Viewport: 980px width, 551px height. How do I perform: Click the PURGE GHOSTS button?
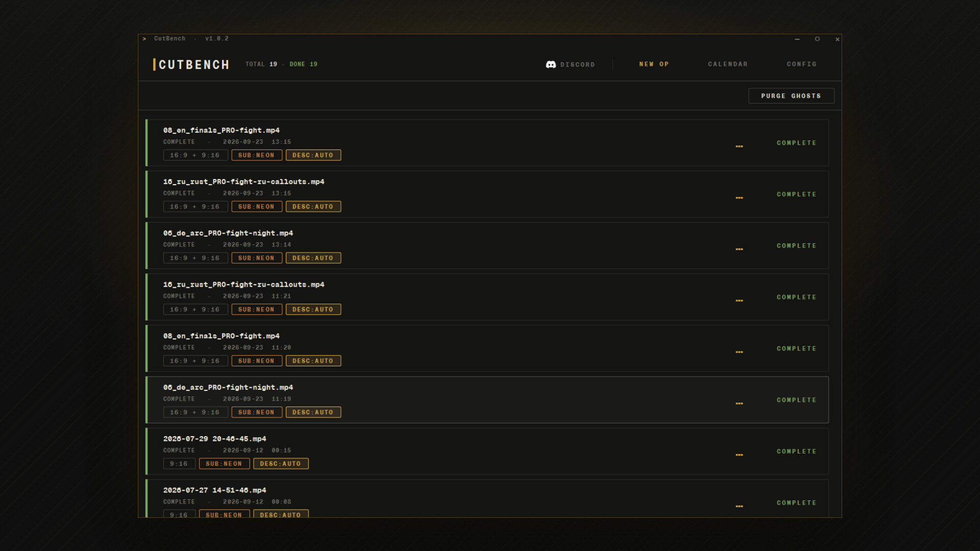(791, 96)
